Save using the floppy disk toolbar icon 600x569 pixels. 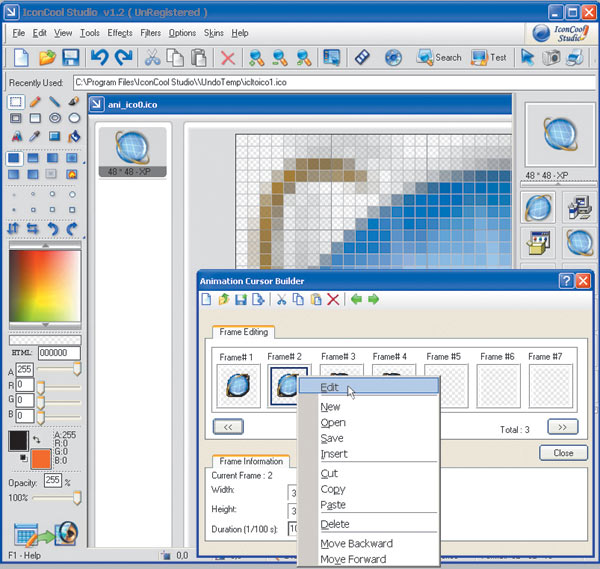tap(71, 58)
